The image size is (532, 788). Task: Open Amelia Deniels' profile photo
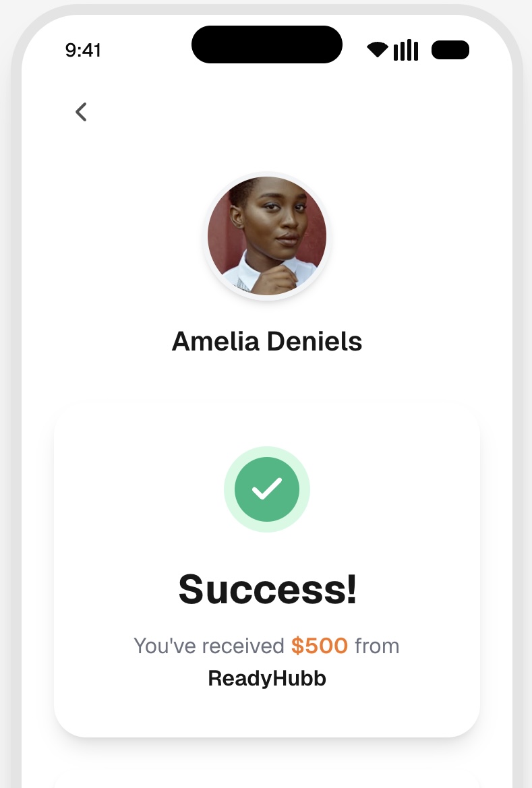pyautogui.click(x=267, y=236)
